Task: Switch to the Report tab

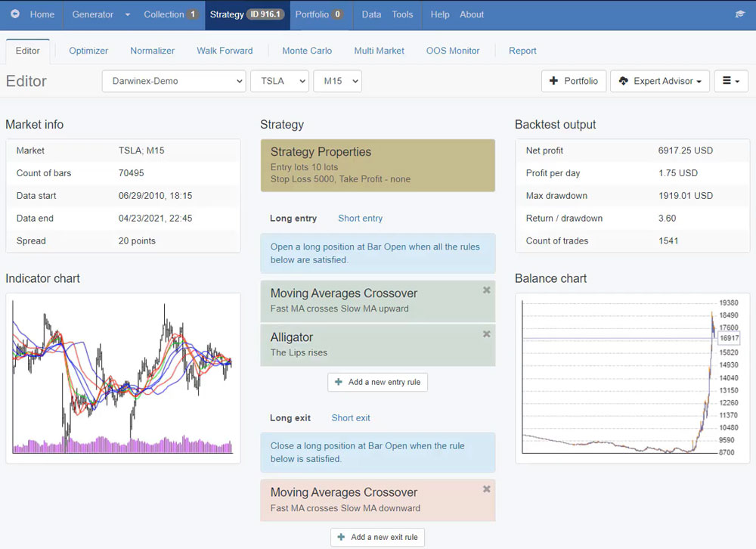Action: point(522,51)
